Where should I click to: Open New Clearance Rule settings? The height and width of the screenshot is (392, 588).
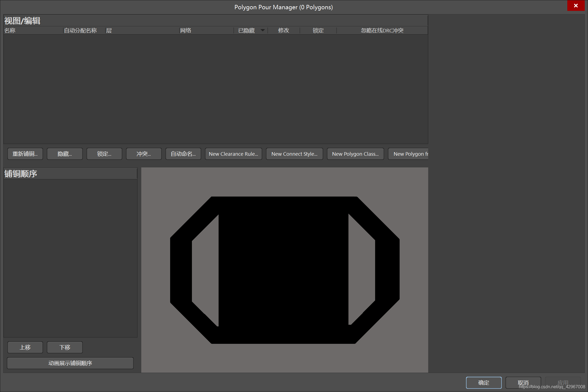coord(234,154)
